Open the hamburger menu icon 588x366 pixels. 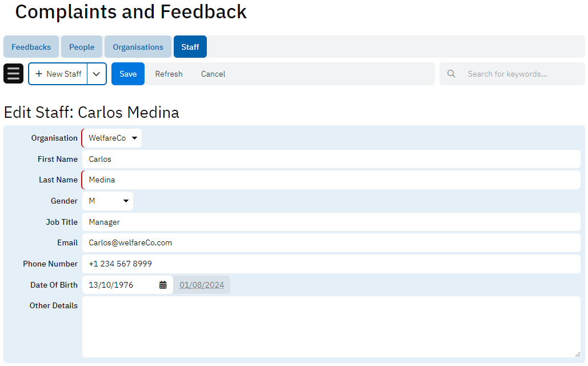point(13,74)
